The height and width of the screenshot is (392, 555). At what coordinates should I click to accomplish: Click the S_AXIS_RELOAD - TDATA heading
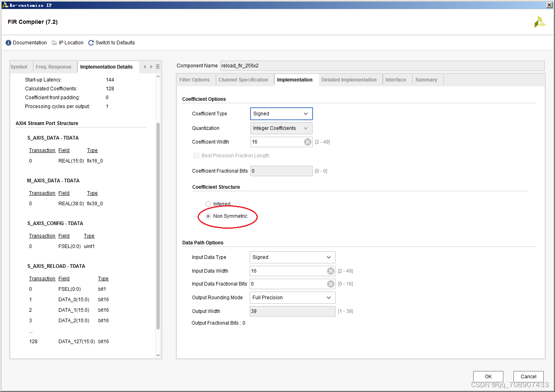point(56,266)
